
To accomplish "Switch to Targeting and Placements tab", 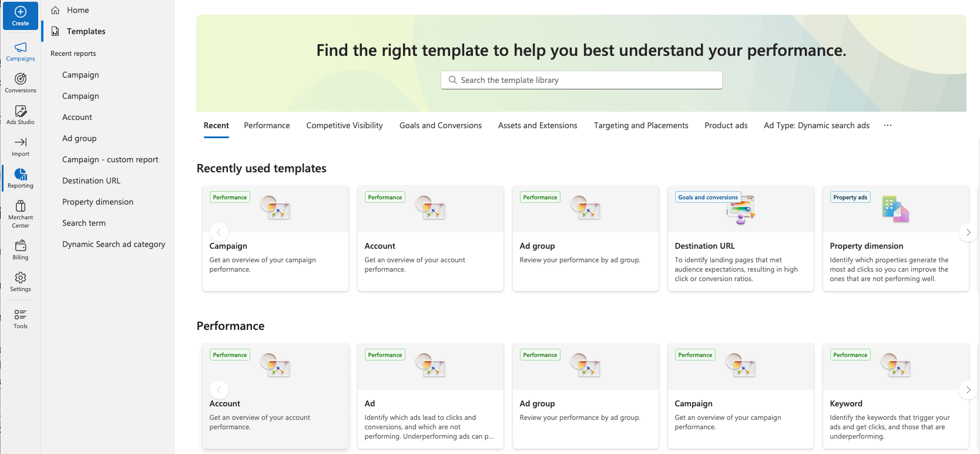I will (x=641, y=125).
